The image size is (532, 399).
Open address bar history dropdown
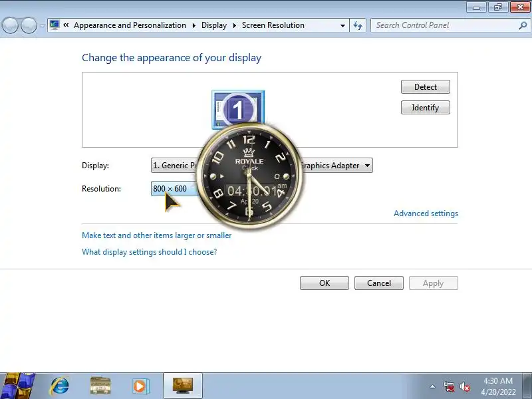[342, 25]
